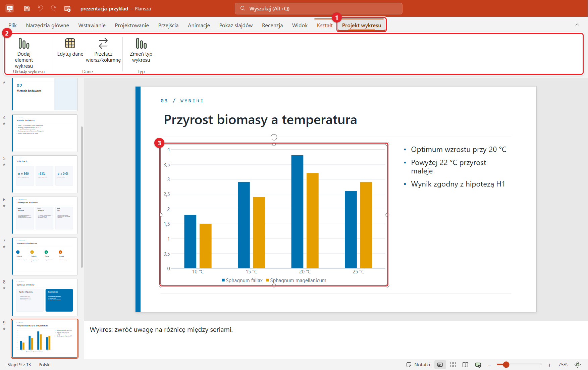Open the Recenzja tab
588x370 pixels.
click(272, 25)
